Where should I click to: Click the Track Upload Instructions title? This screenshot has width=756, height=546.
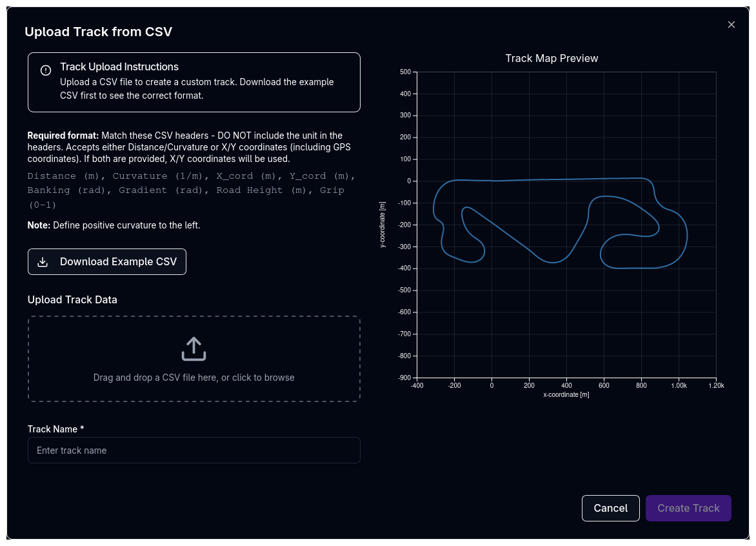pos(119,66)
